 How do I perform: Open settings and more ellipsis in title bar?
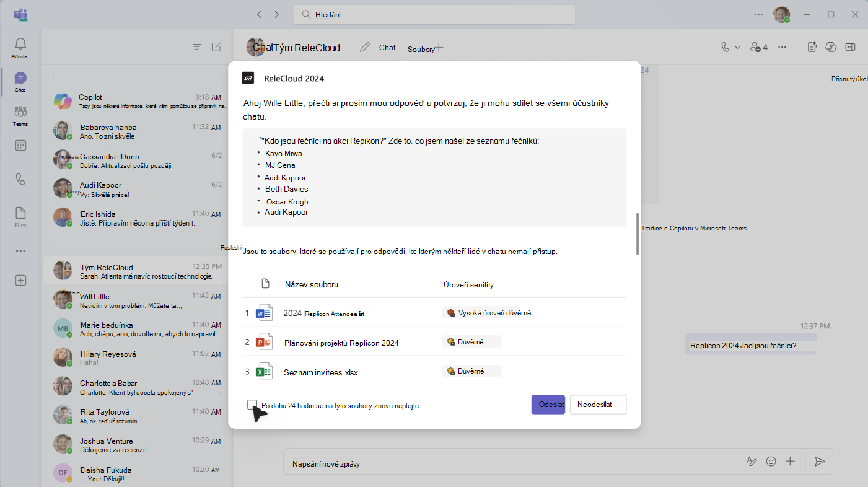point(759,14)
